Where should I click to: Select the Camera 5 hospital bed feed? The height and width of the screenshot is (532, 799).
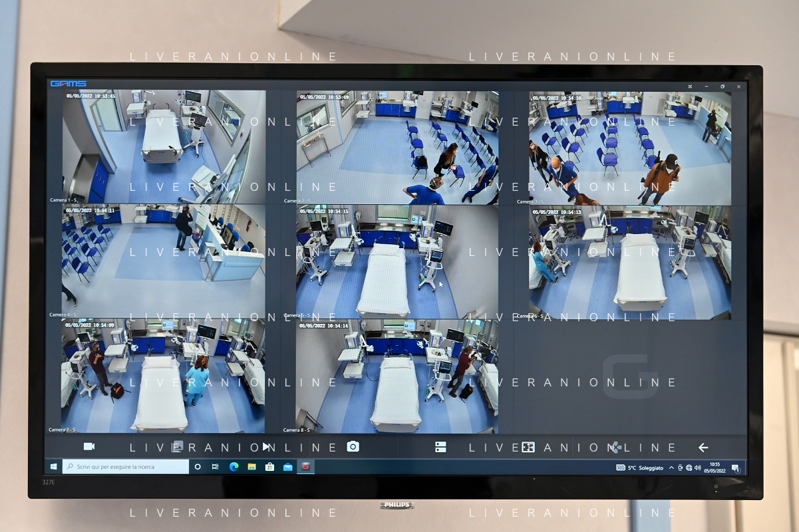click(x=397, y=261)
